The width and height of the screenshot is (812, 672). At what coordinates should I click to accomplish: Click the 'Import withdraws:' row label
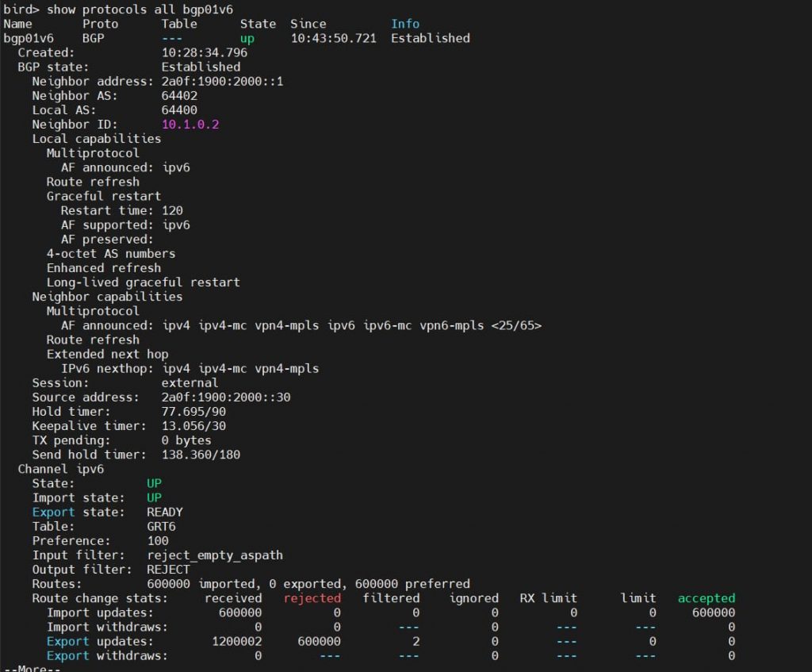(x=107, y=628)
